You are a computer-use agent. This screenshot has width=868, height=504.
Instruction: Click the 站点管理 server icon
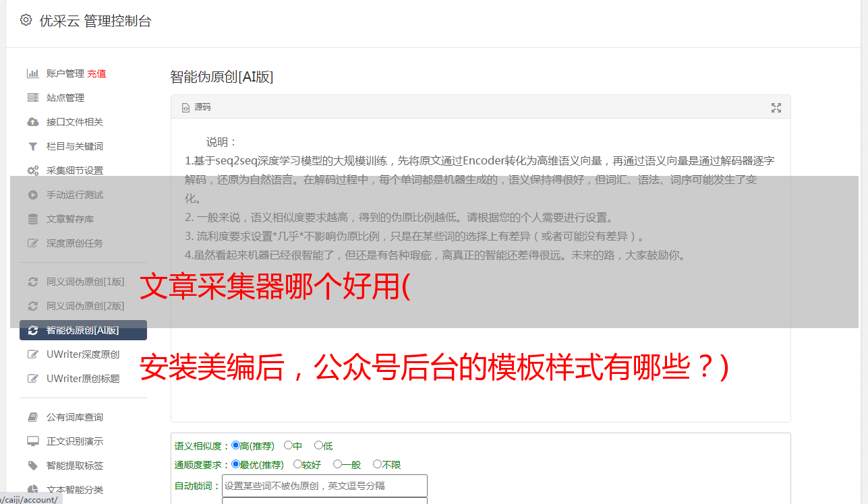32,98
